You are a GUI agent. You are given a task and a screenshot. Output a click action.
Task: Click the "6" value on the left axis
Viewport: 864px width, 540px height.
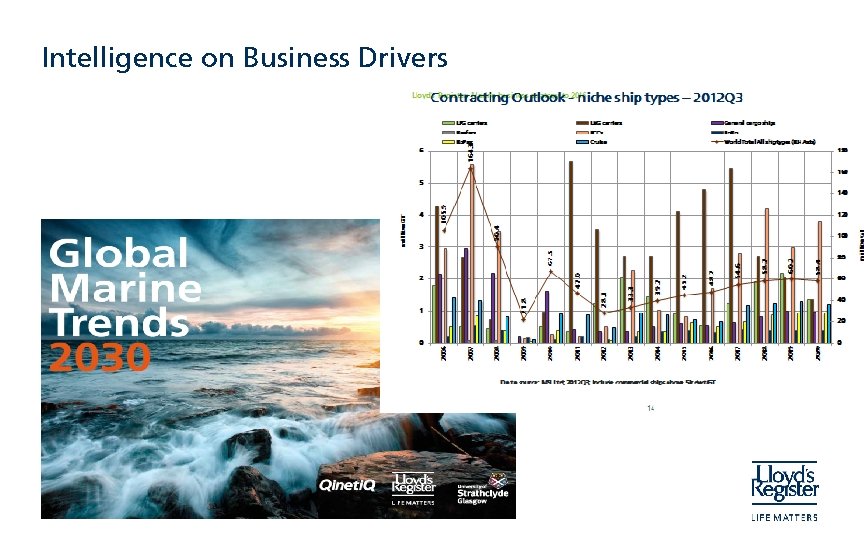pyautogui.click(x=422, y=150)
